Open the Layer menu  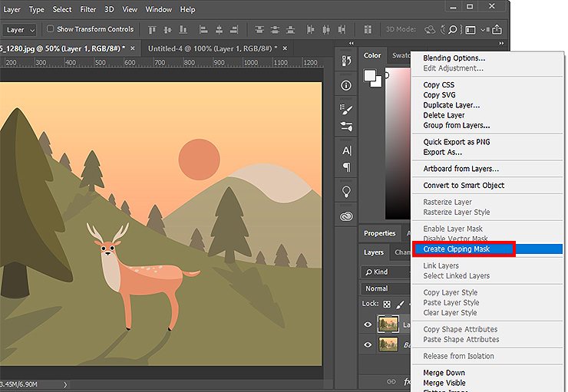tap(12, 10)
